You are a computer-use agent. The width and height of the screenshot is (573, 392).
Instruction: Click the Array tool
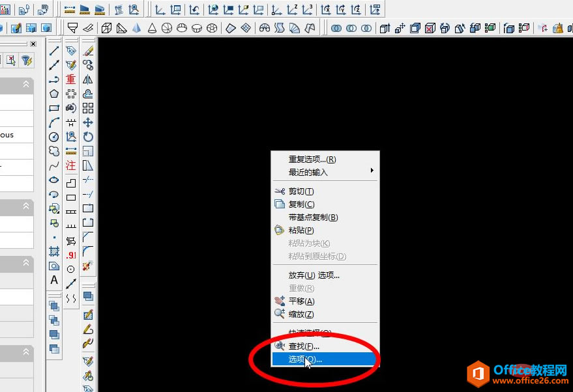tap(88, 108)
